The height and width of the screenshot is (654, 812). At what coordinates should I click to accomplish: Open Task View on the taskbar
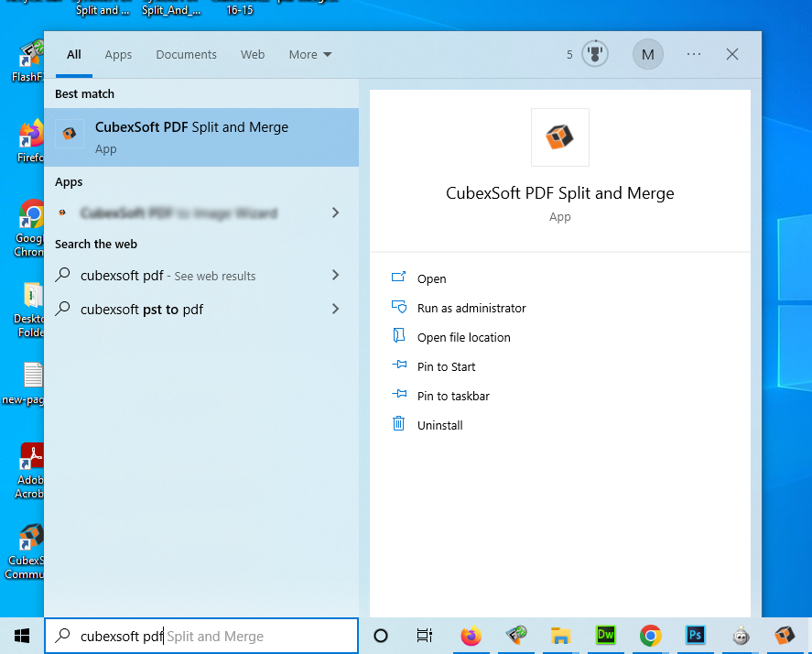(424, 636)
